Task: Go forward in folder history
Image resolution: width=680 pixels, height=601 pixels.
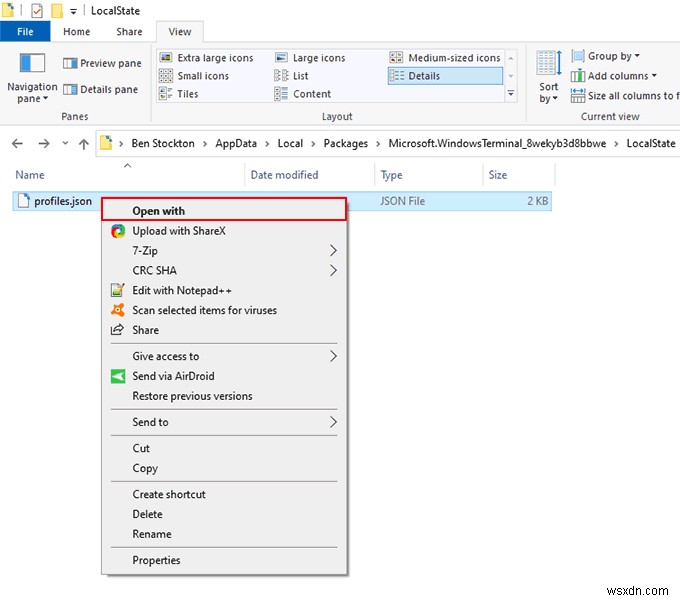Action: (x=44, y=144)
